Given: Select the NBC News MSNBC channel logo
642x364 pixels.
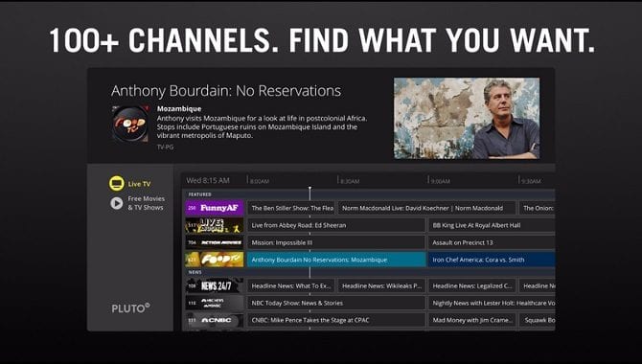Looking at the screenshot, I should [215, 303].
